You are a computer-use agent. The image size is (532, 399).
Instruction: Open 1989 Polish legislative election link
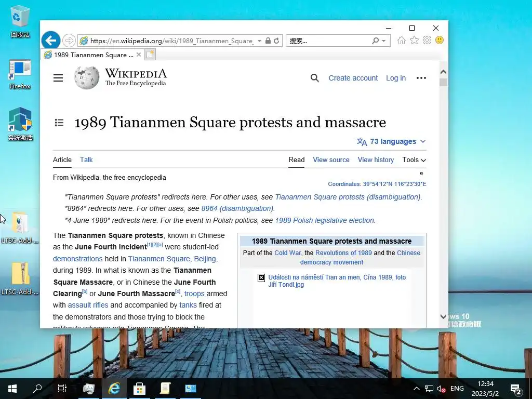pyautogui.click(x=324, y=220)
